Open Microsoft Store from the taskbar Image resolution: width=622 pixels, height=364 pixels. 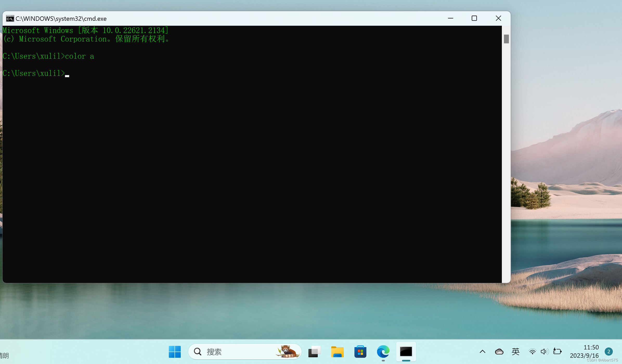360,352
